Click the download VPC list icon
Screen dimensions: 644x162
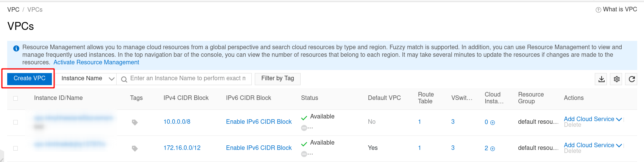[601, 79]
